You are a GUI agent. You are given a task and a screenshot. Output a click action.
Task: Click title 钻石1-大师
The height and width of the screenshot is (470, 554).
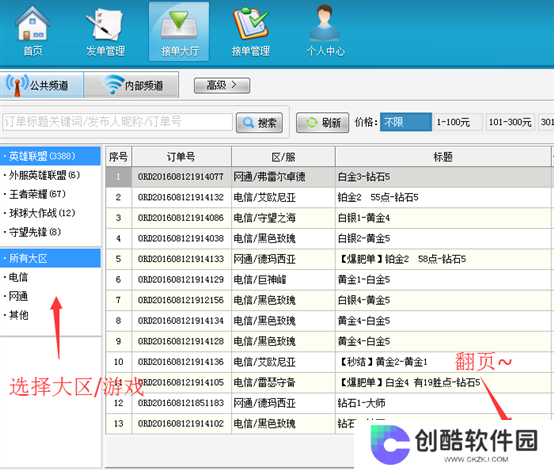pos(361,403)
